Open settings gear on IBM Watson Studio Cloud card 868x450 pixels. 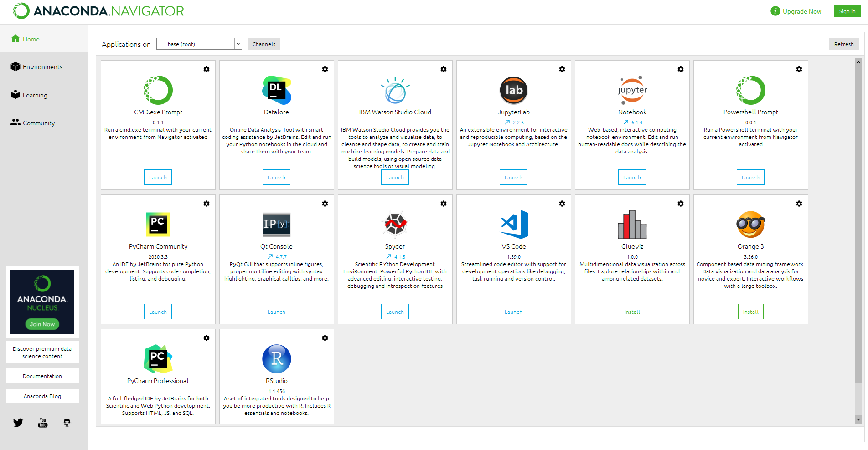coord(444,69)
